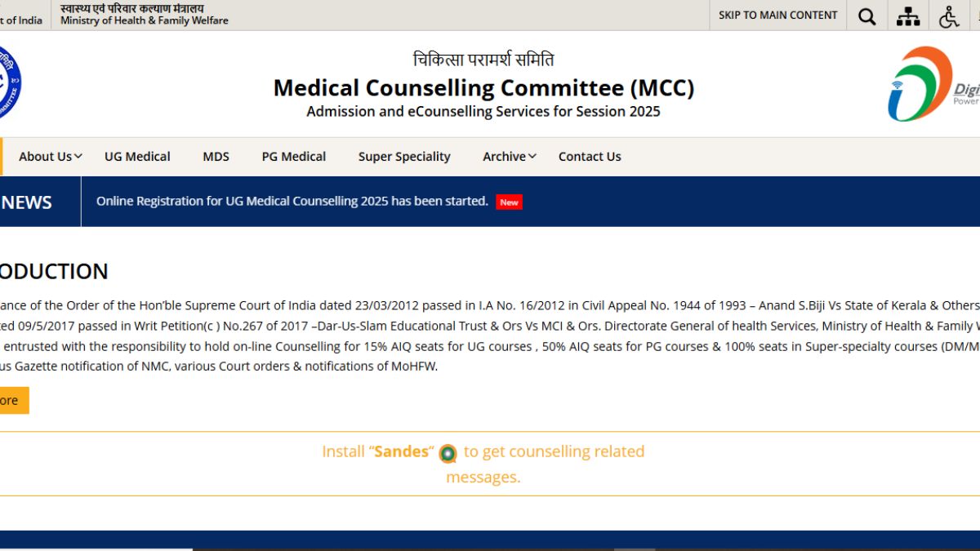The image size is (980, 551).
Task: Click the yellow Read More button
Action: 11,400
